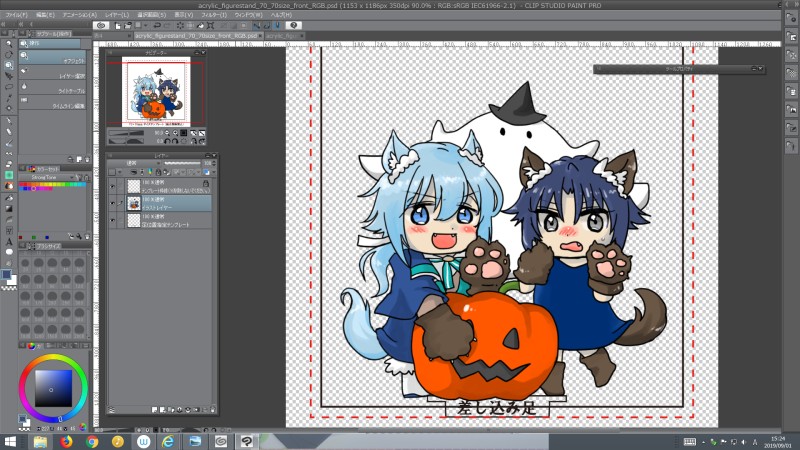
Task: Delete sub tool with trash icon
Action: point(87,160)
